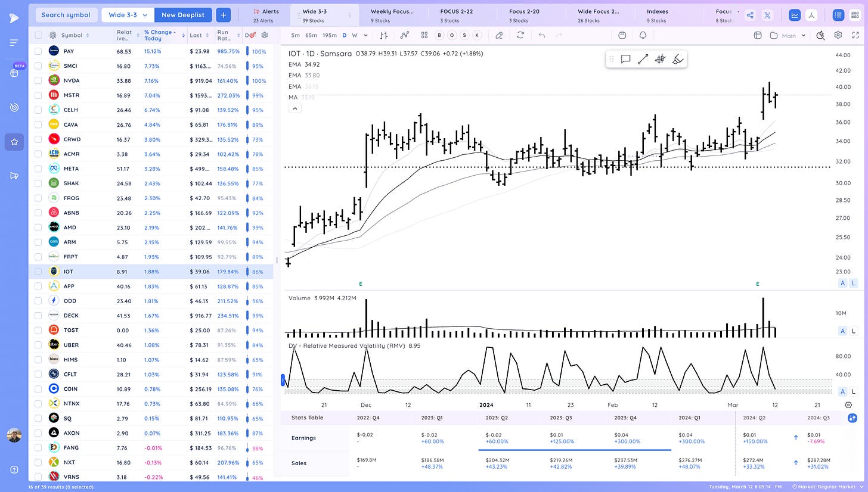Toggle the K marker button
This screenshot has width=868, height=492.
coord(477,35)
